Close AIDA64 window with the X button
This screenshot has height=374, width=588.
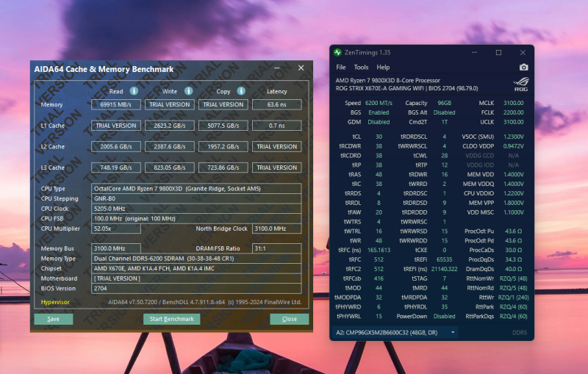tap(301, 68)
